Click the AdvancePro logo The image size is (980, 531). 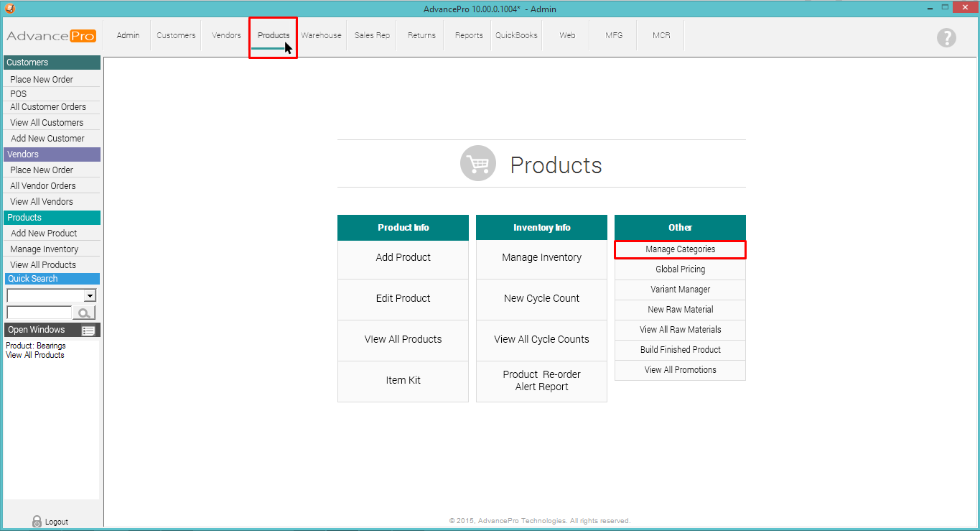pos(51,36)
